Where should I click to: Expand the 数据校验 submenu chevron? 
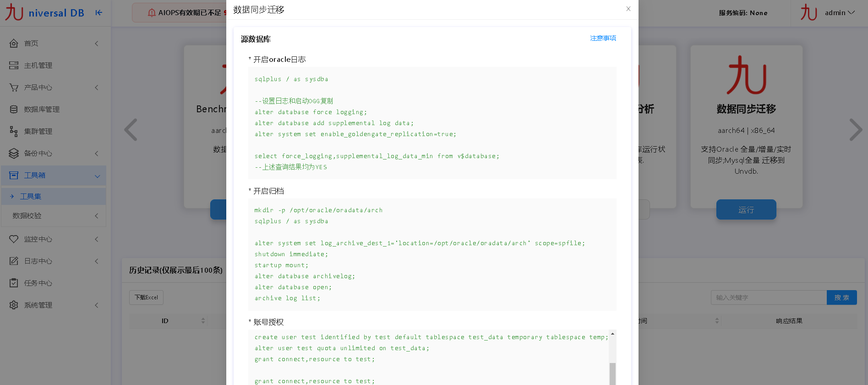tap(97, 216)
